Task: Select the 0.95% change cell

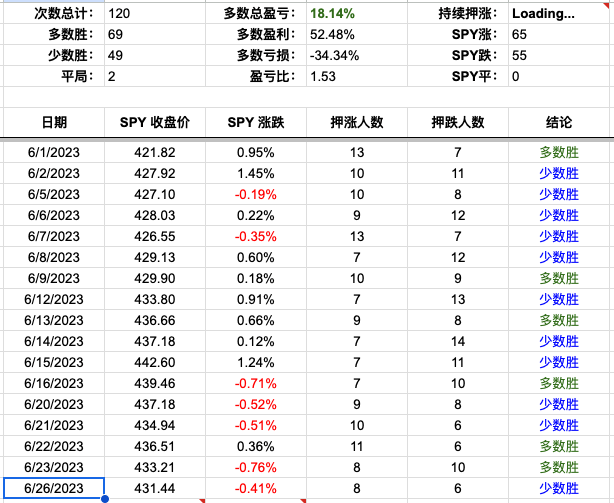Action: click(x=256, y=152)
